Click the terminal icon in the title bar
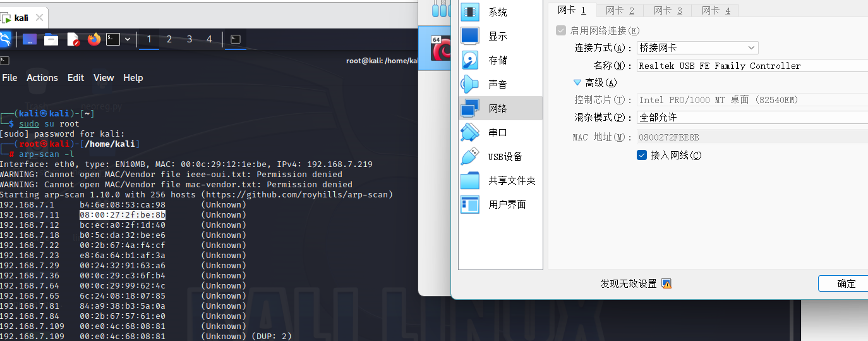 (4, 61)
